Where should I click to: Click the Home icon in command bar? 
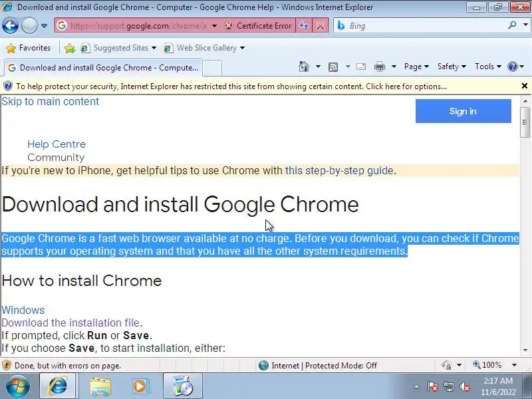tap(304, 66)
